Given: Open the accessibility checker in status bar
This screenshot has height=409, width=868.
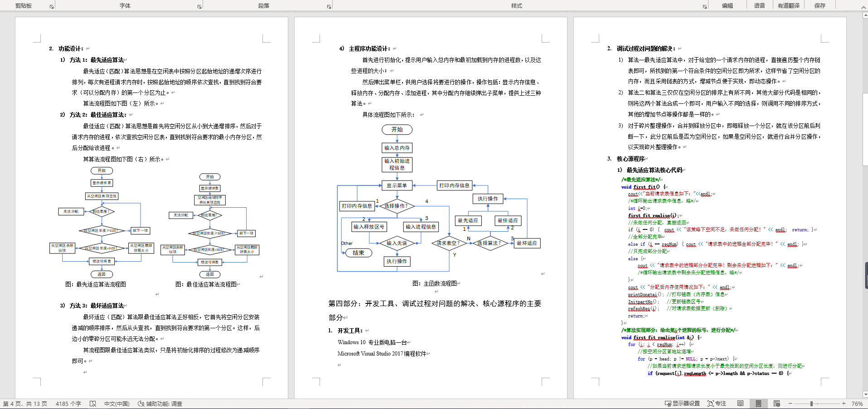Looking at the screenshot, I should coord(160,404).
